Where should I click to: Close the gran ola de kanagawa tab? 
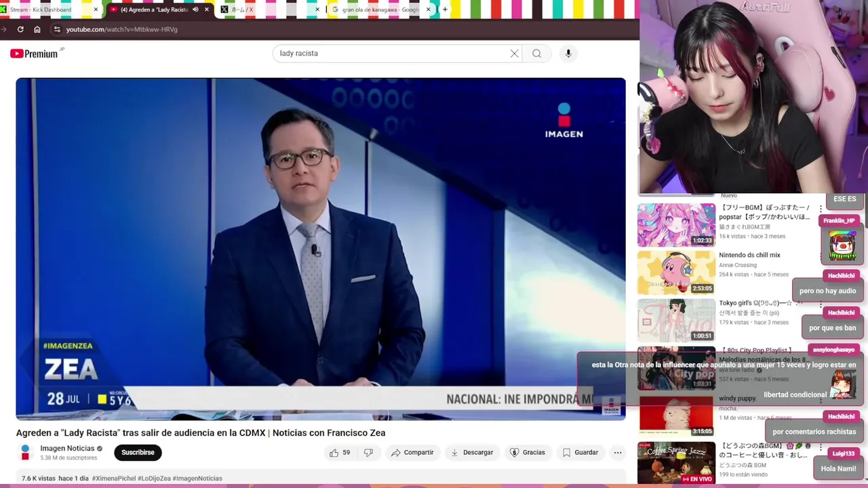point(428,9)
